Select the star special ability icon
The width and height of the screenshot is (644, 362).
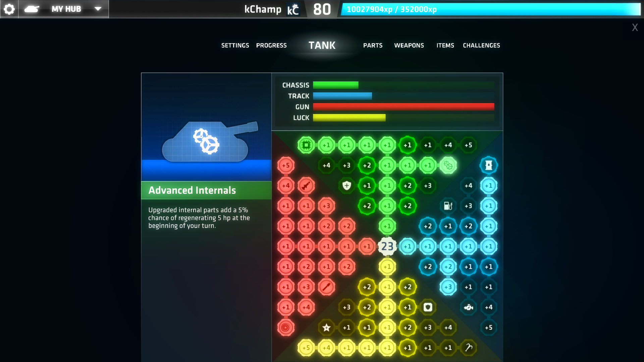326,327
